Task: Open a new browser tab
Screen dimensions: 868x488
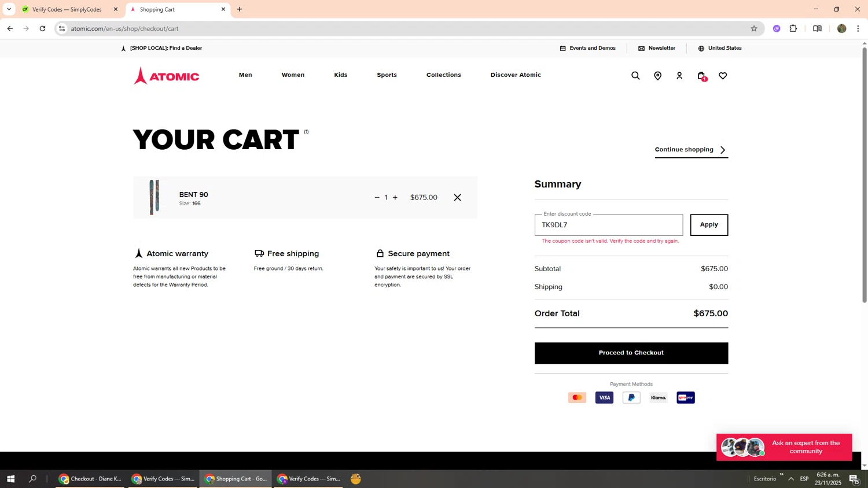Action: coord(240,9)
